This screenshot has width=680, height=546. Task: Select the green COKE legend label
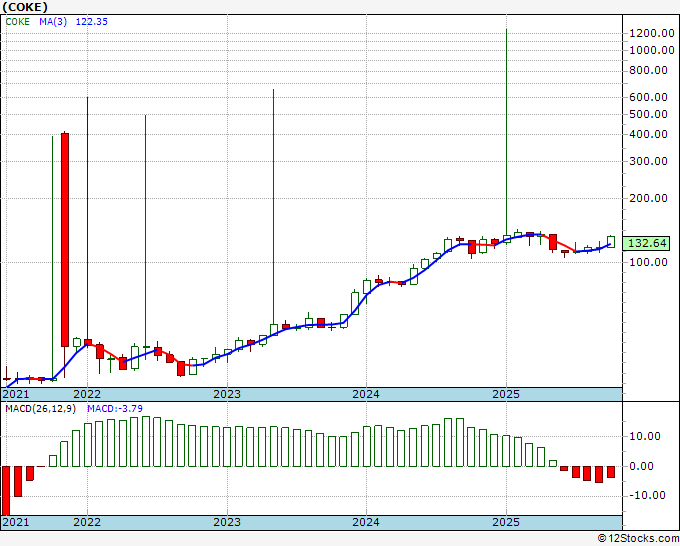(x=18, y=22)
